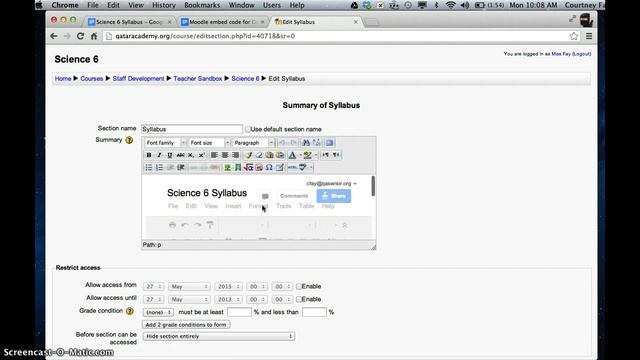Screen dimensions: 640x360
Task: Apply strikethrough formatting
Action: [180, 155]
